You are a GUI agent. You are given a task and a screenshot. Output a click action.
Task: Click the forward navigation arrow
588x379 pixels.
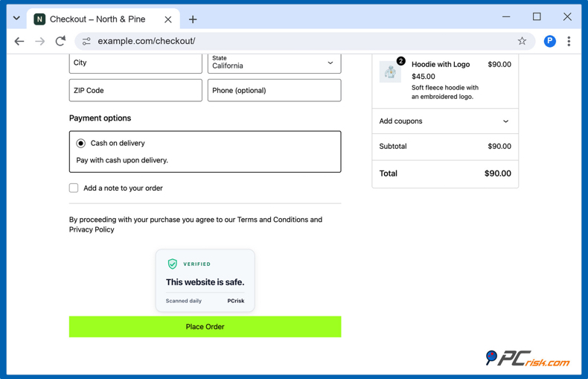coord(39,41)
